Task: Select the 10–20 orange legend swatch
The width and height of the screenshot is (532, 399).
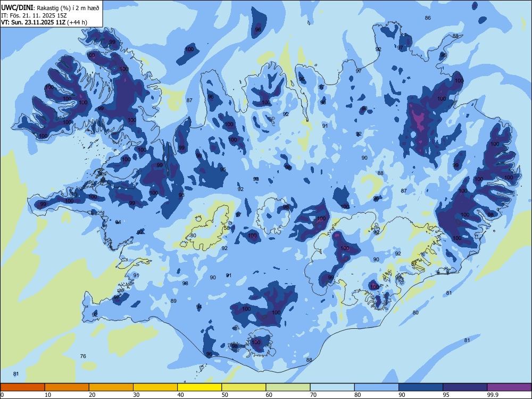Action: (67, 387)
